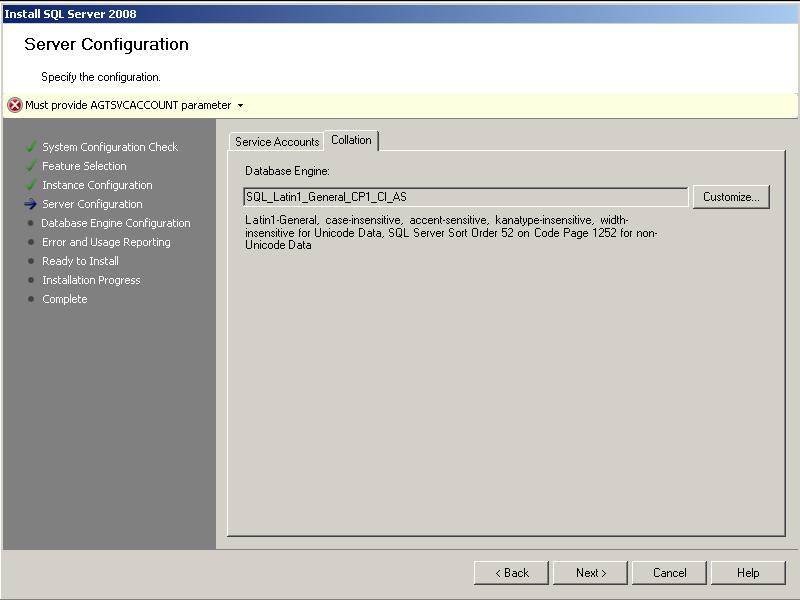The height and width of the screenshot is (600, 800).
Task: Cancel the SQL Server installation
Action: click(x=669, y=573)
